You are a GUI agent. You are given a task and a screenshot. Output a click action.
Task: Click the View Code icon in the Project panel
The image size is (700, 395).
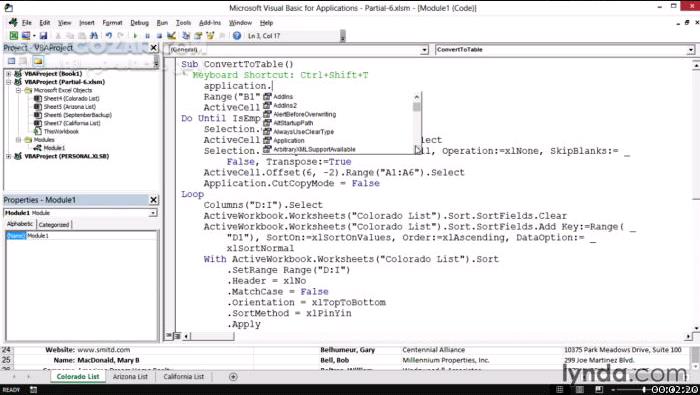[12, 61]
